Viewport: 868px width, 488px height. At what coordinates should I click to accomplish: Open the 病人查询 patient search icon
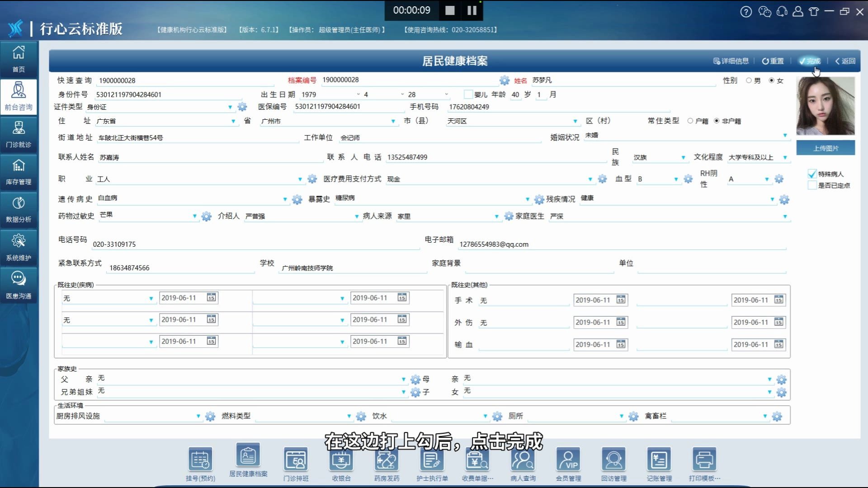click(x=523, y=460)
